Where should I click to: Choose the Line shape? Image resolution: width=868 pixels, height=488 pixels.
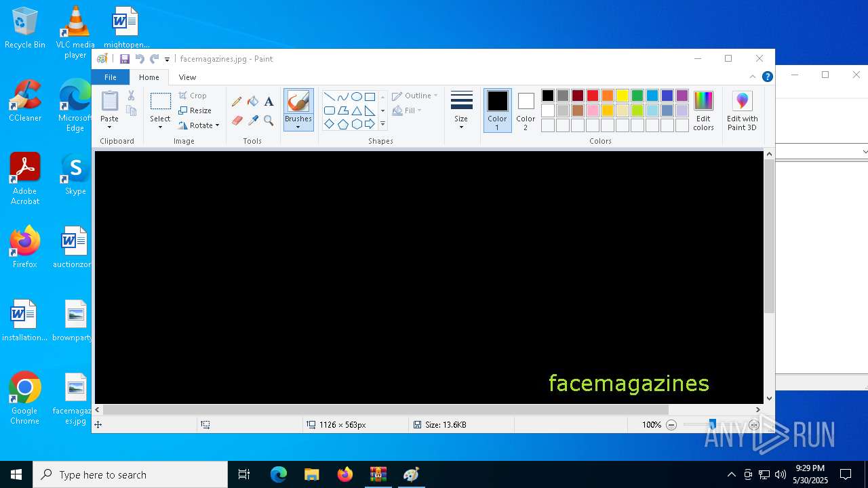(x=329, y=97)
